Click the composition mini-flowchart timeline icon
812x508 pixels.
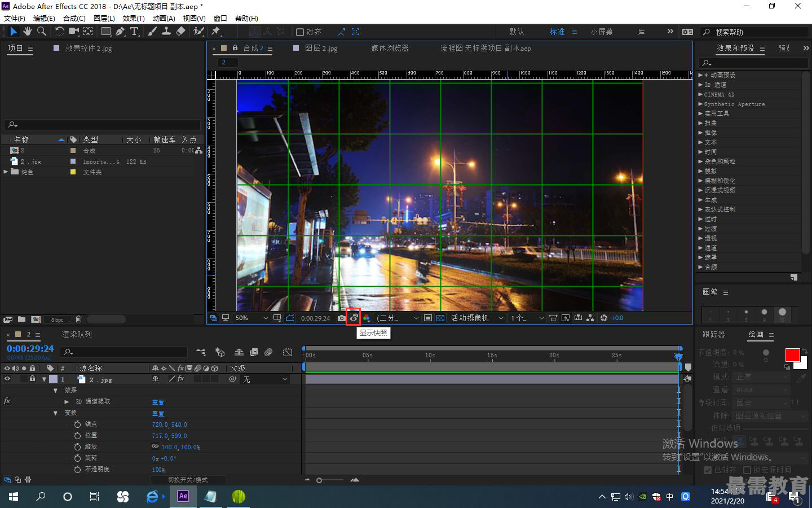(201, 352)
